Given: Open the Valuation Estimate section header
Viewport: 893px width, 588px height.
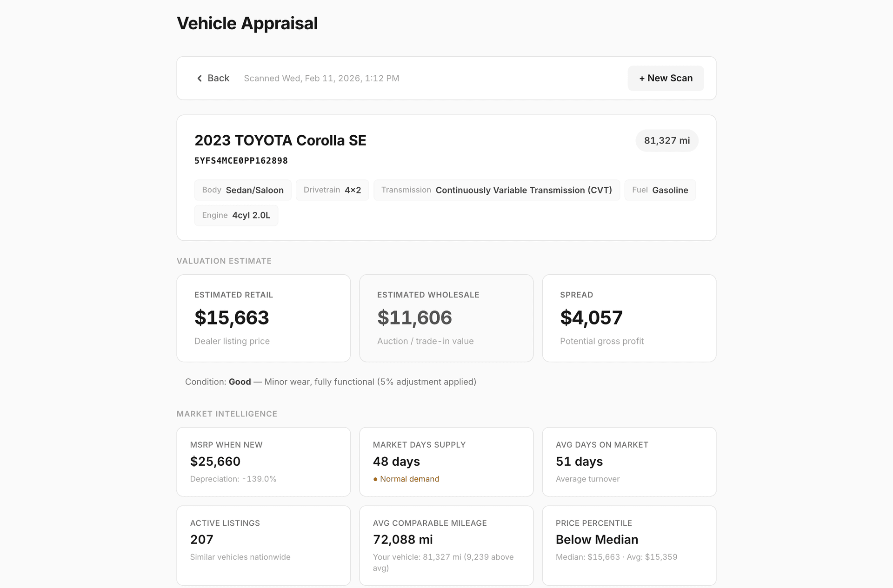Looking at the screenshot, I should tap(224, 261).
